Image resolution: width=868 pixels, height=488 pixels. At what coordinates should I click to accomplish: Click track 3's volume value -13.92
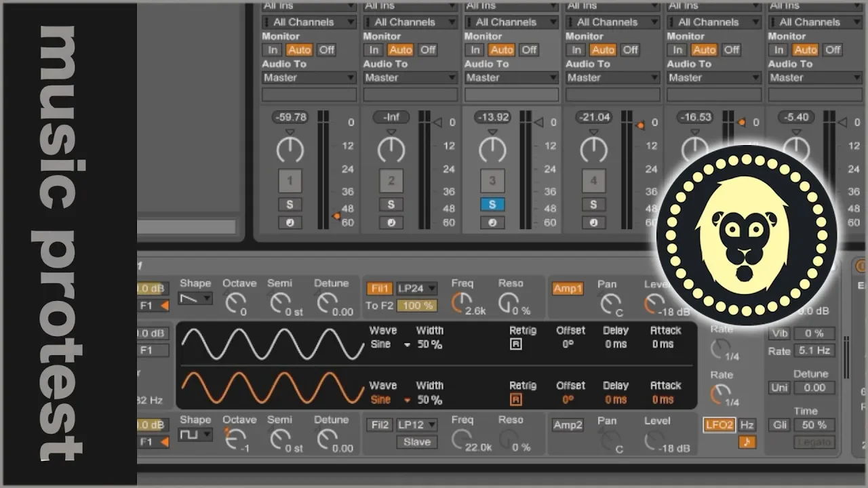(x=492, y=117)
